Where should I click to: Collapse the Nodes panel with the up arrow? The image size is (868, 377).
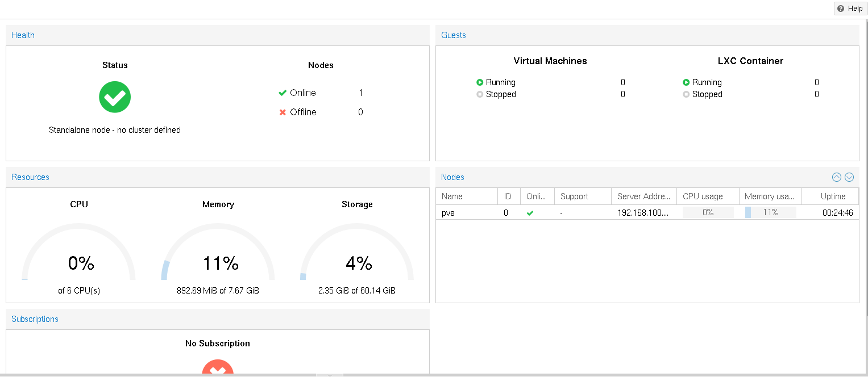836,177
